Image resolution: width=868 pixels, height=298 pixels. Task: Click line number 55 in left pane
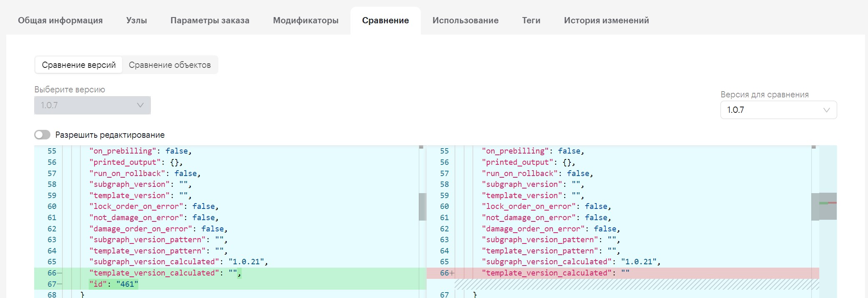[x=52, y=151]
